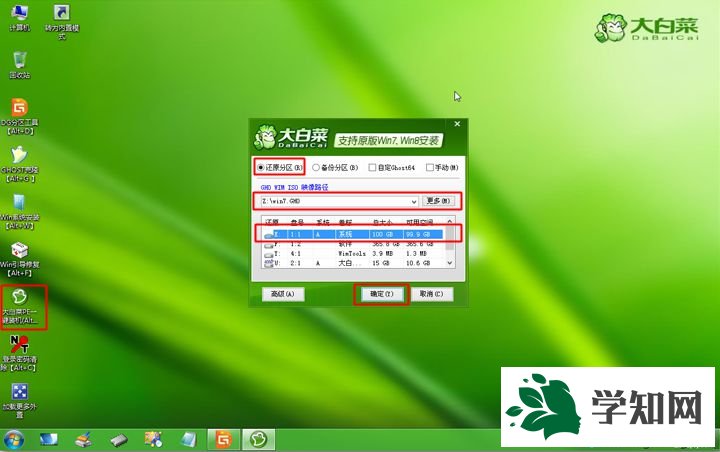Select the 备份分区 radio option
Screen dimensions: 720x452
(317, 167)
